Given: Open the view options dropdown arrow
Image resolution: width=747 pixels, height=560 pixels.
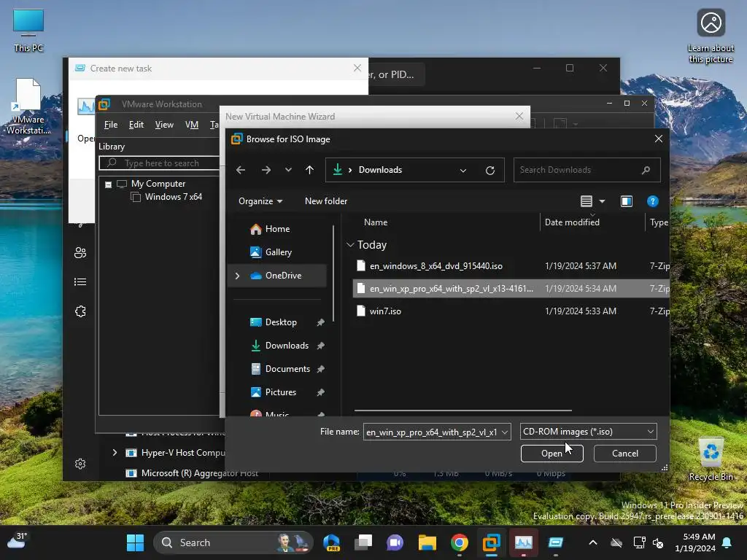Looking at the screenshot, I should point(602,201).
